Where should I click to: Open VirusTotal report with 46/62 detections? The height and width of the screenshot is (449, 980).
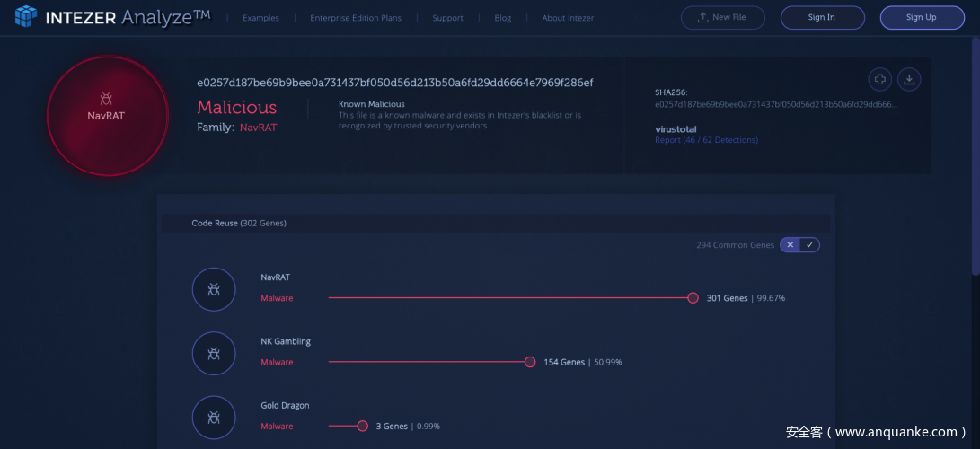[x=706, y=140]
